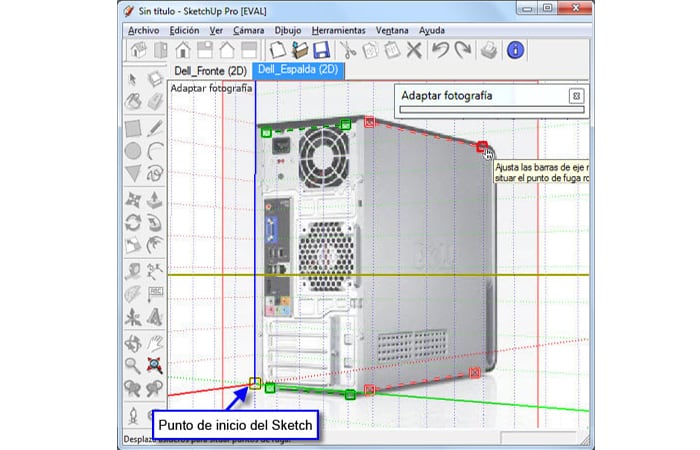
Task: Click the Copy icon
Action: [371, 50]
